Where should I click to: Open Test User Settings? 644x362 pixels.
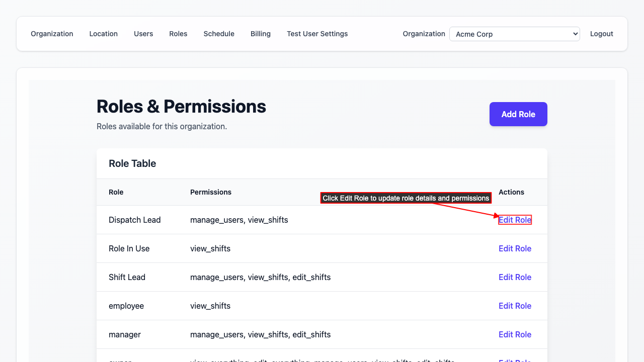(x=317, y=34)
